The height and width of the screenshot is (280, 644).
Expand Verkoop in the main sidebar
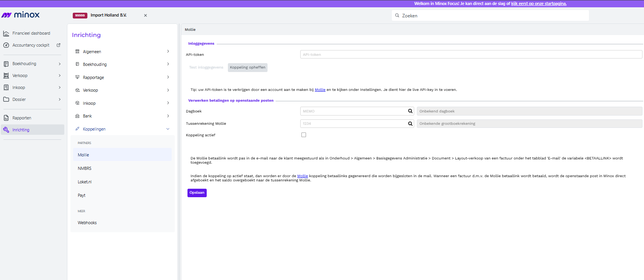[60, 75]
